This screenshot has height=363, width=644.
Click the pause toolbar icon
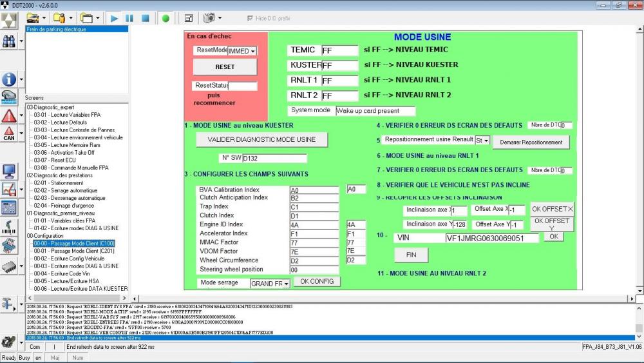129,18
